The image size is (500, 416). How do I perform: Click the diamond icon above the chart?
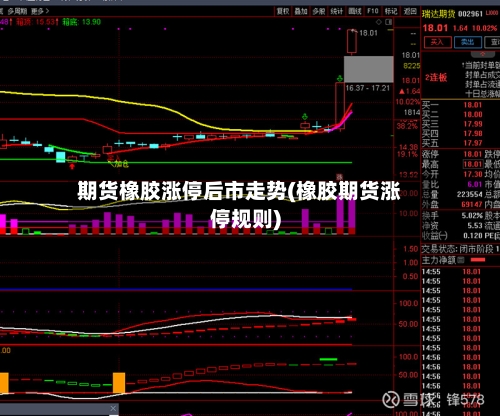[x=379, y=22]
